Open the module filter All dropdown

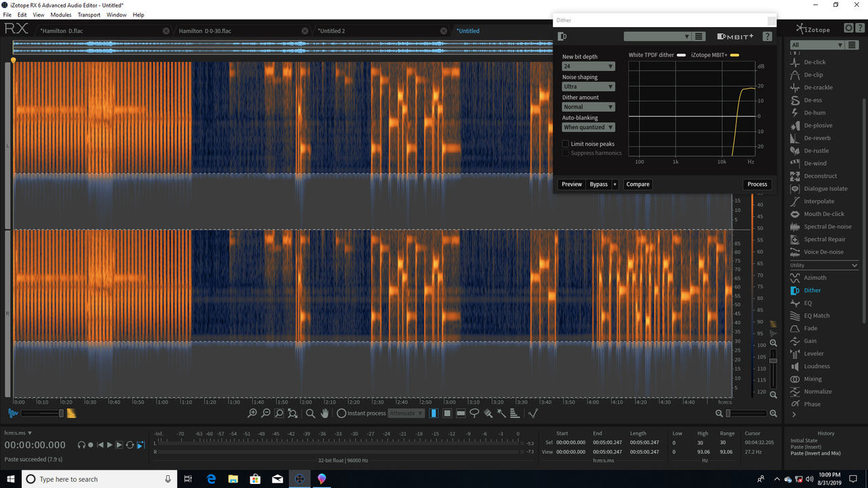click(x=816, y=45)
